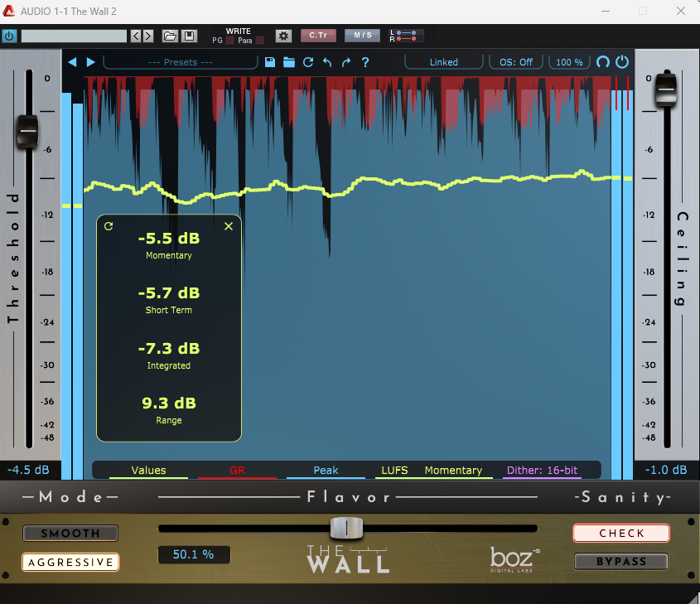Toggle the BYPASS button
Viewport: 700px width, 604px height.
click(x=621, y=562)
